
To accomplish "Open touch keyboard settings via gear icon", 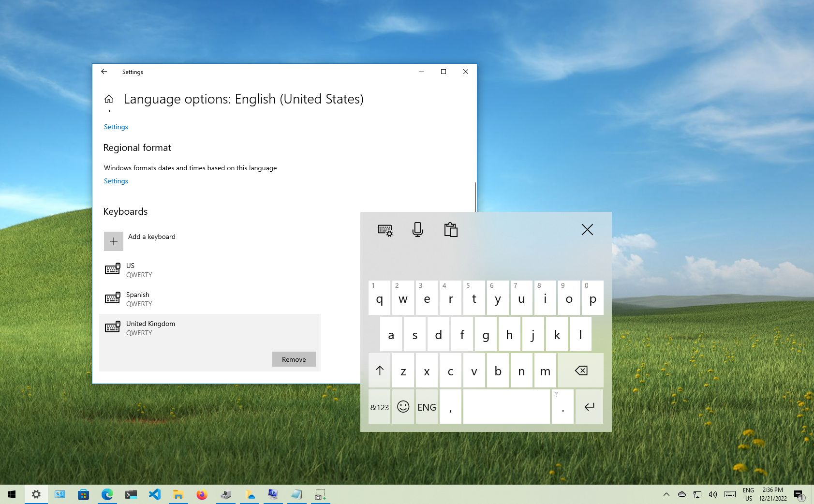I will [385, 230].
